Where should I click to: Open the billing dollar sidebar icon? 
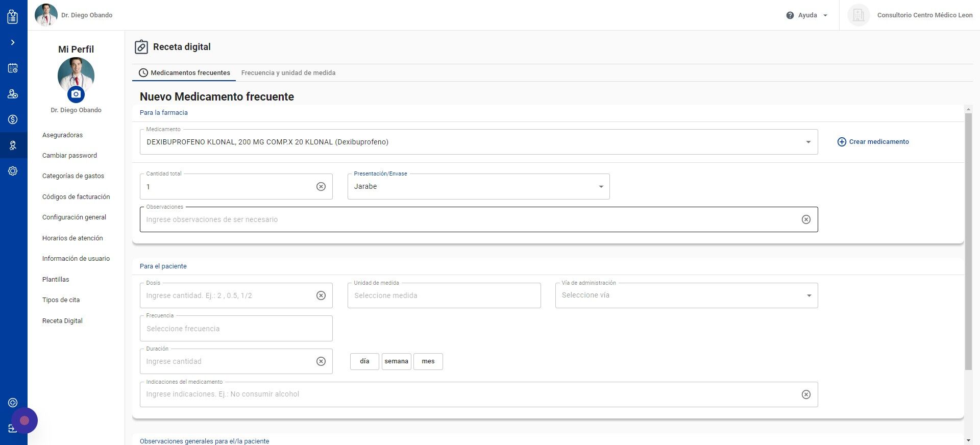(x=13, y=119)
